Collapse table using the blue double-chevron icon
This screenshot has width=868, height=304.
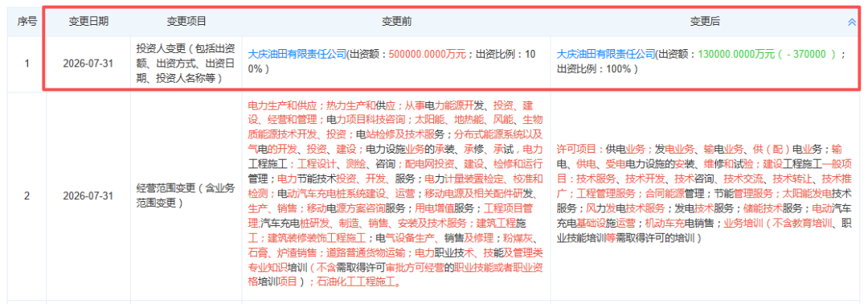[852, 22]
